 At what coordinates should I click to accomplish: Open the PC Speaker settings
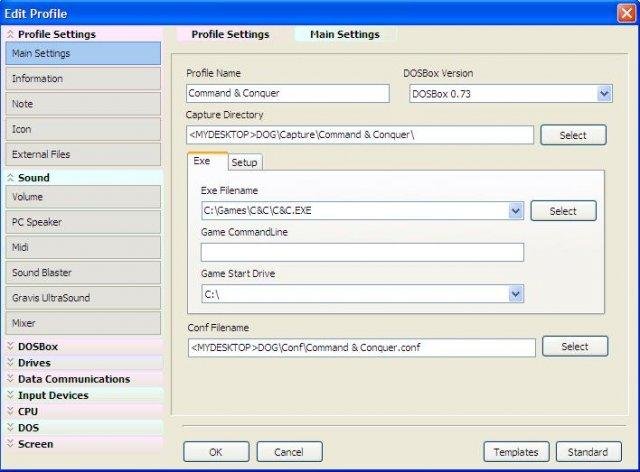click(x=83, y=222)
